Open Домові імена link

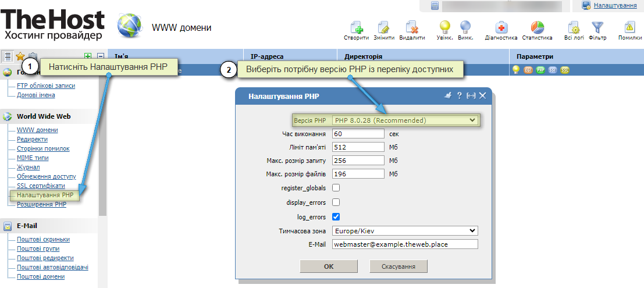tap(35, 95)
